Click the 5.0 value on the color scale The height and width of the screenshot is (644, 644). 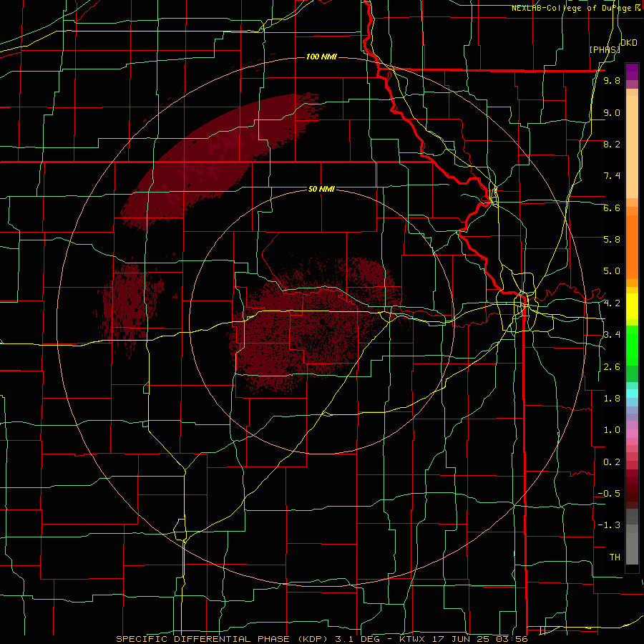(612, 271)
